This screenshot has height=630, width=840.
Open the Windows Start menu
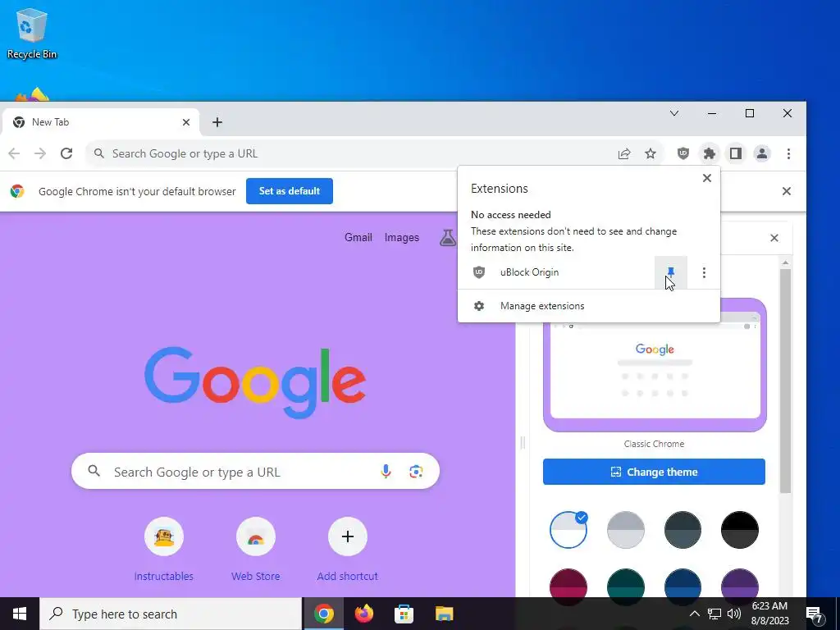tap(20, 614)
